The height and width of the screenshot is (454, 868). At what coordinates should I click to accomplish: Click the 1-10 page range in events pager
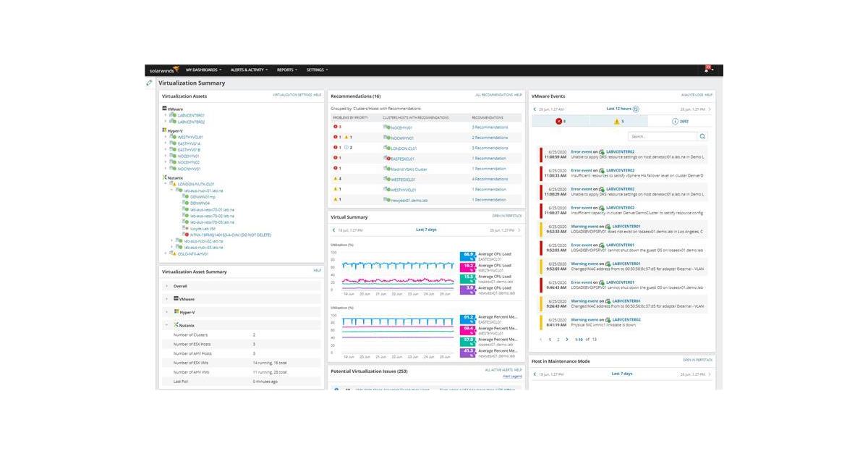tap(579, 339)
